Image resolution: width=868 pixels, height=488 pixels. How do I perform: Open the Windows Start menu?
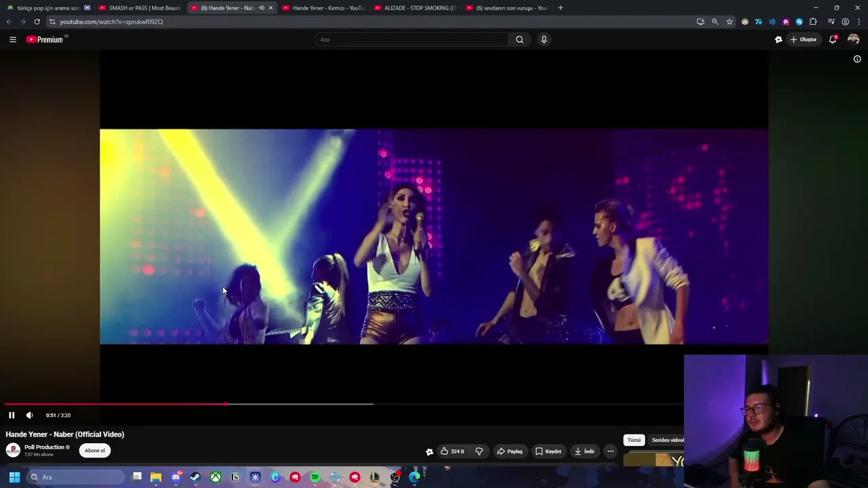(14, 477)
